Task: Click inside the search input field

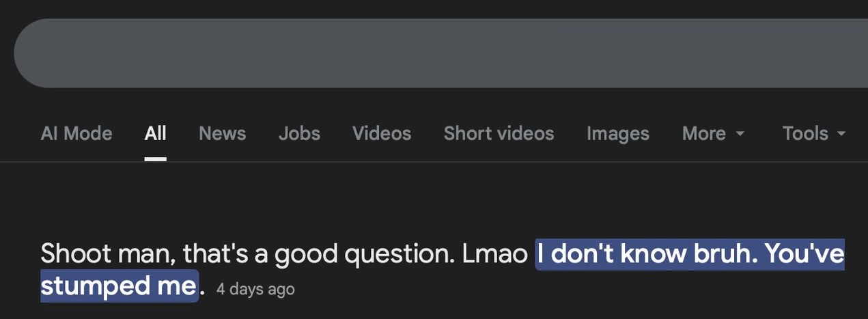Action: point(437,53)
